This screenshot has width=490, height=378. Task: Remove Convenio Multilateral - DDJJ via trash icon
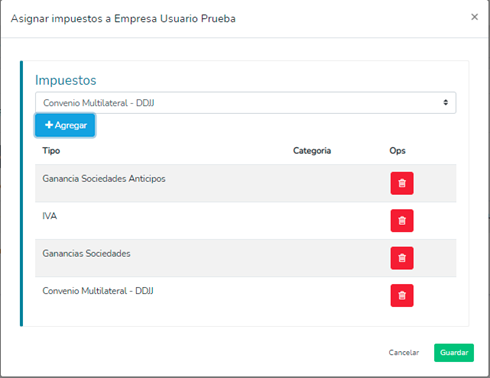click(x=402, y=295)
